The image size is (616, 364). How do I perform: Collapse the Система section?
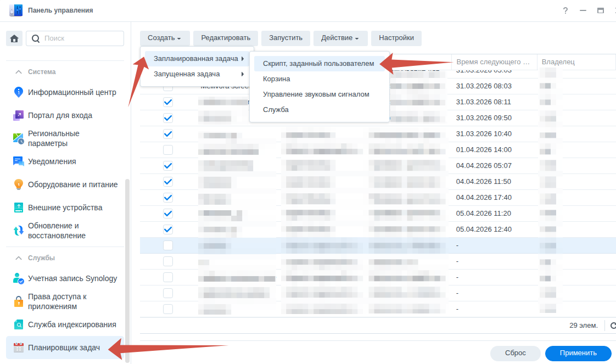point(19,72)
